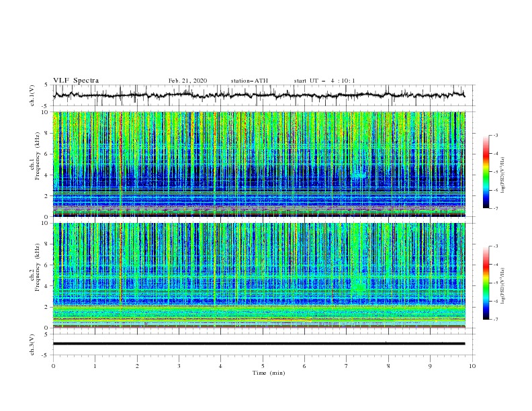
Task: Click the ch.1 spectrogram panel
Action: coord(259,164)
